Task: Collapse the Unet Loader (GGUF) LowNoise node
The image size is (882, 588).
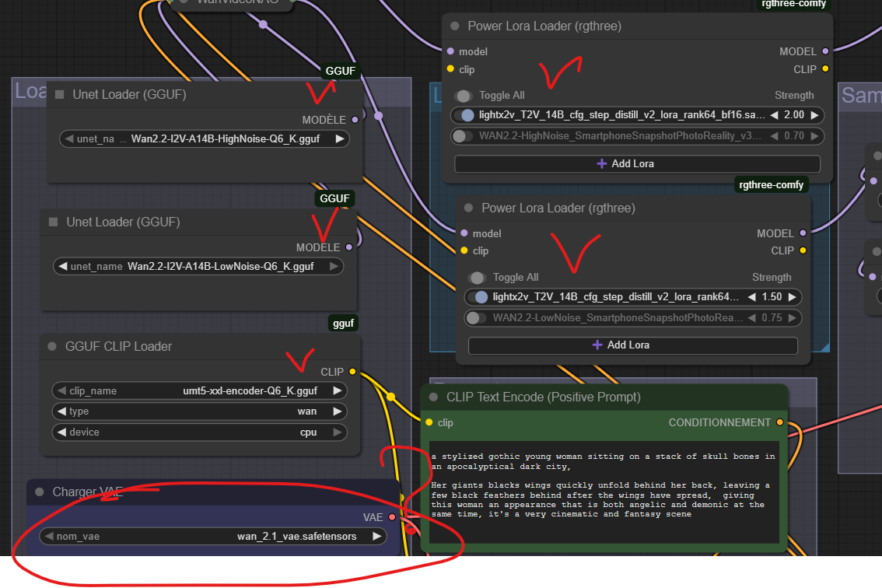Action: (54, 222)
